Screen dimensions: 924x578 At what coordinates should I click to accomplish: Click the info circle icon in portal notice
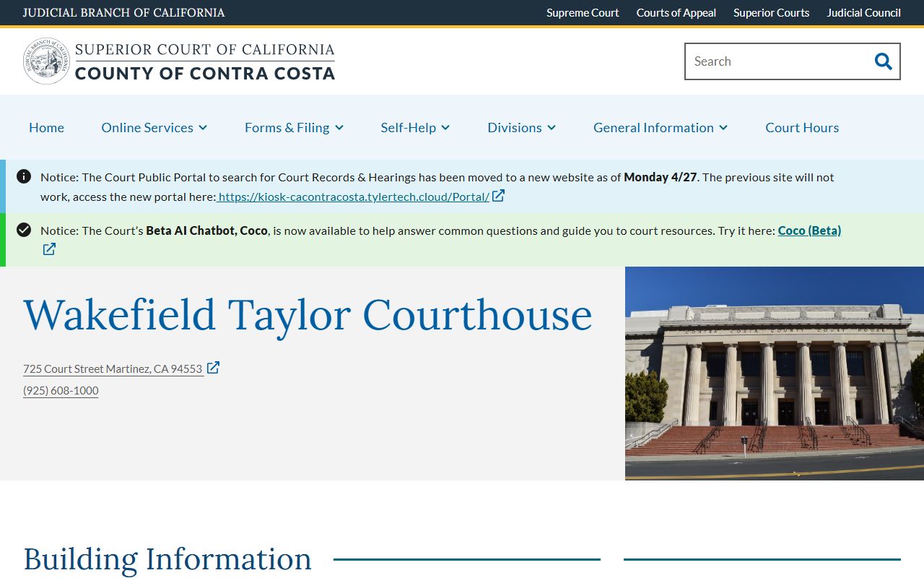24,176
